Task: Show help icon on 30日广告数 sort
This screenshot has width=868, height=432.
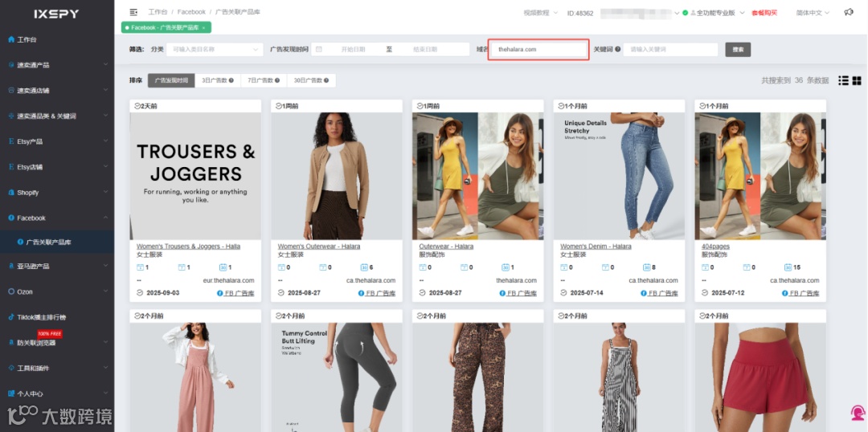Action: tap(326, 80)
